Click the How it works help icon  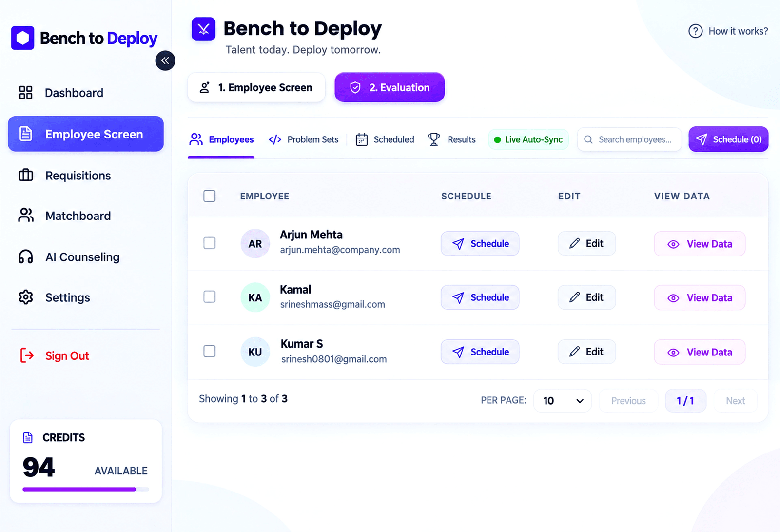pyautogui.click(x=695, y=31)
